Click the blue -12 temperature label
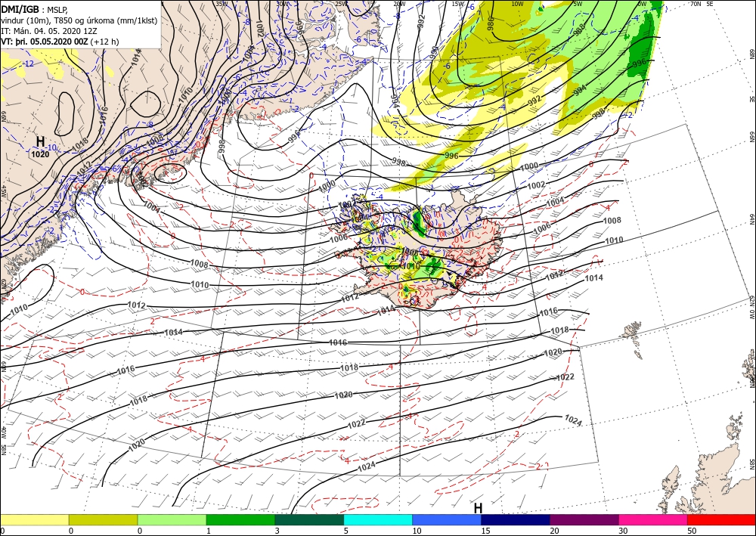Image resolution: width=756 pixels, height=536 pixels. click(29, 64)
